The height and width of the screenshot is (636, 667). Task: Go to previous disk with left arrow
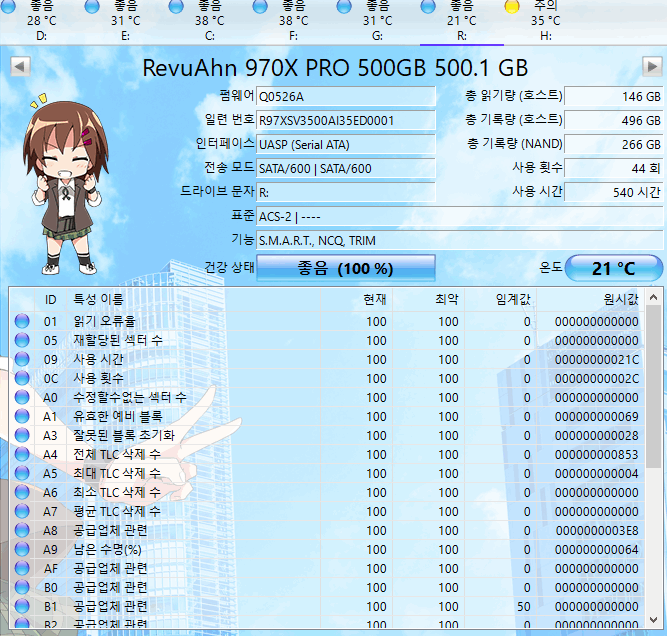pyautogui.click(x=20, y=66)
